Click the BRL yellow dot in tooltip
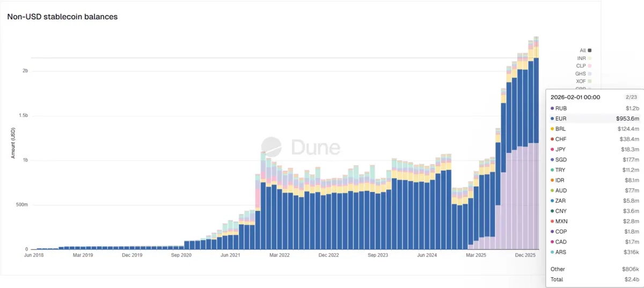Image resolution: width=644 pixels, height=288 pixels. coord(553,129)
